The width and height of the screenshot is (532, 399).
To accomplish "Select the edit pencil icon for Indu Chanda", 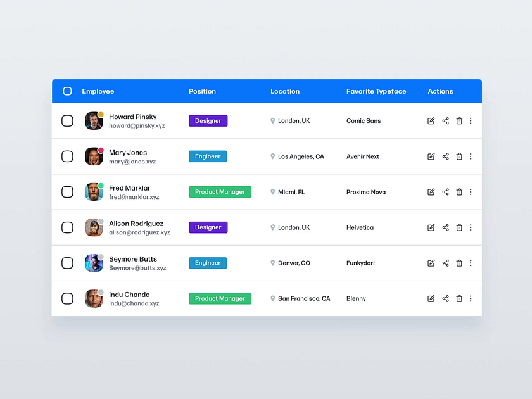I will (431, 298).
